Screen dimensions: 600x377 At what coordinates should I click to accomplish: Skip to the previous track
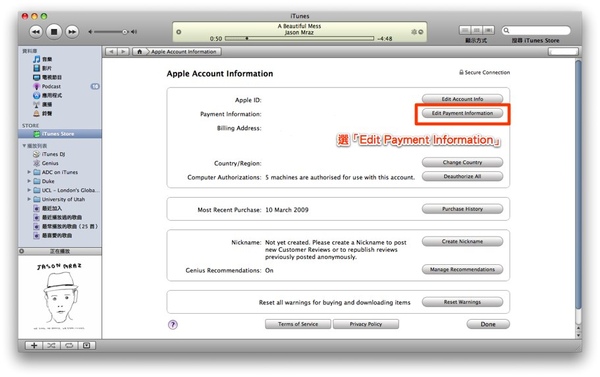(36, 32)
